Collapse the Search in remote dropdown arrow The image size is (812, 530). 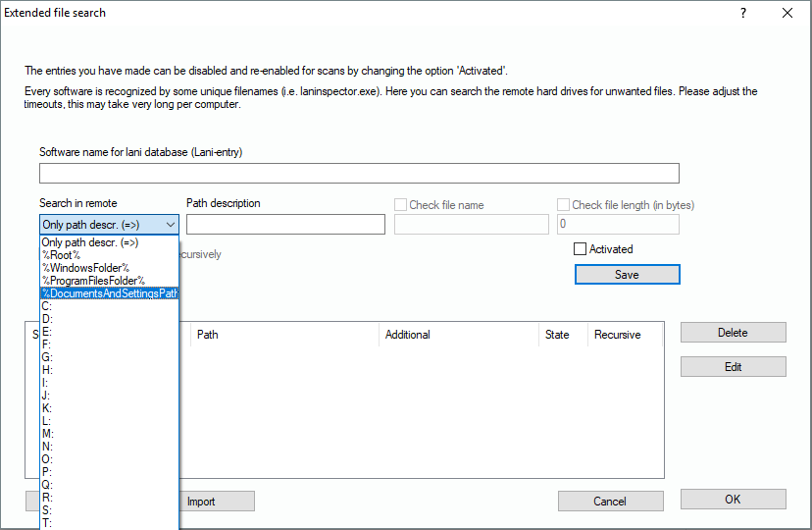tap(171, 225)
